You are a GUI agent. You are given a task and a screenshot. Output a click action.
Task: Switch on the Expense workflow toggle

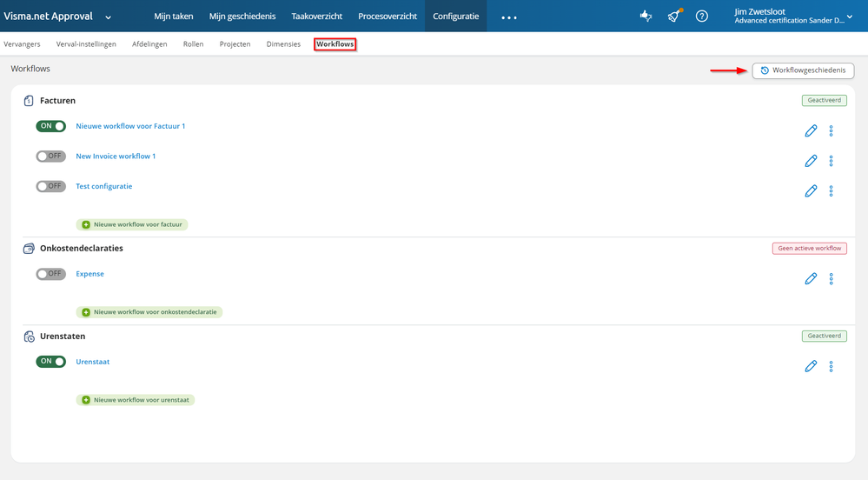[51, 274]
